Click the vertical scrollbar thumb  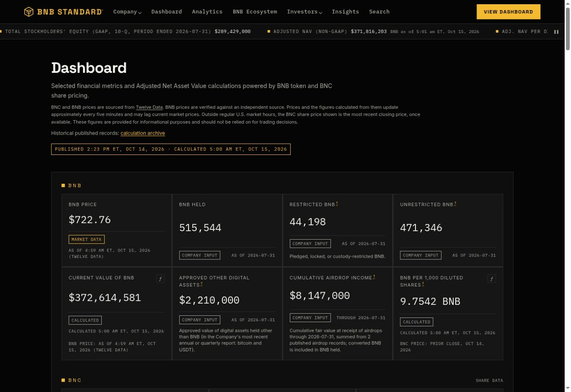coord(568,29)
